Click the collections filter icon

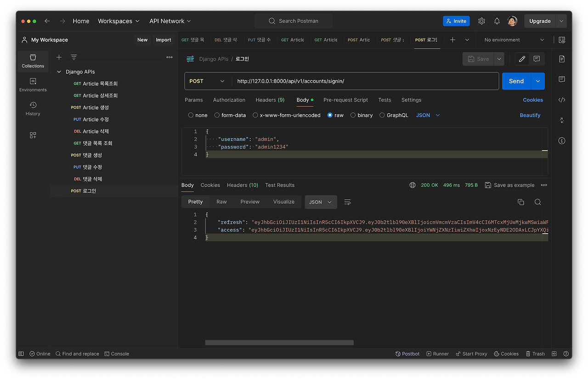pos(74,57)
